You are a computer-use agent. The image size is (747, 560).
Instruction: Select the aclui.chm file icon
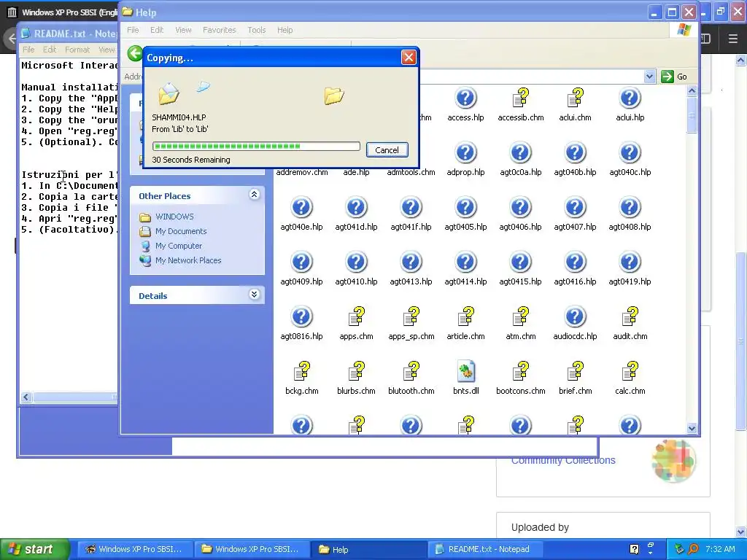click(575, 98)
